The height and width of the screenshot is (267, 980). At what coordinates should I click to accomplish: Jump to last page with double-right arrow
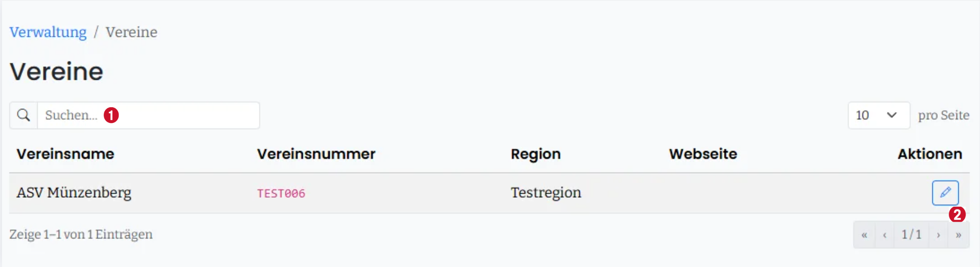coord(959,235)
